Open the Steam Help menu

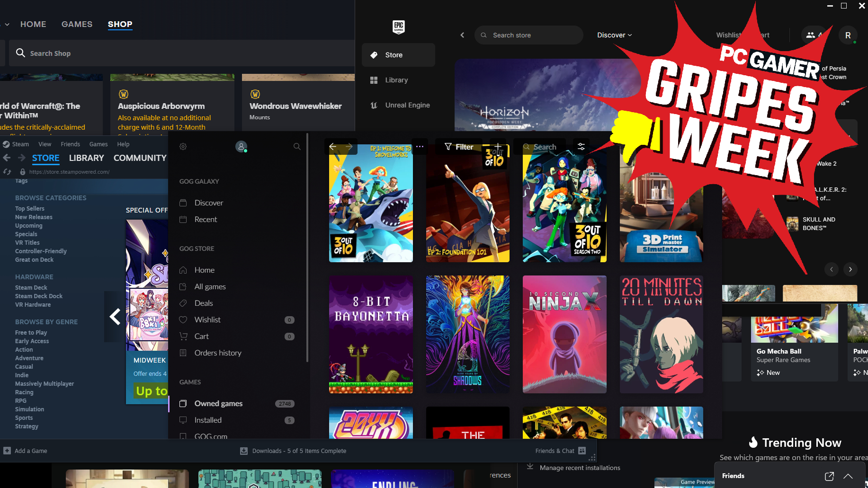coord(123,144)
